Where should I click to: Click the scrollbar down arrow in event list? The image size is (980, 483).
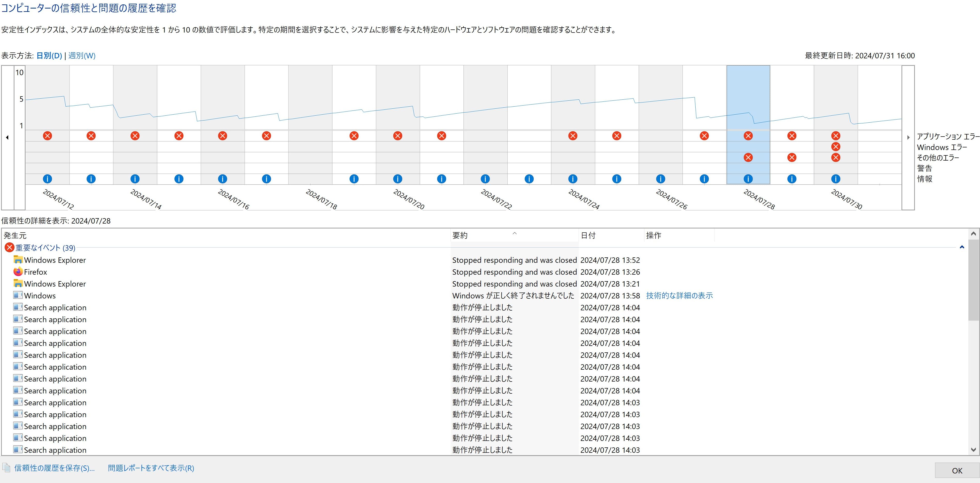coord(973,449)
